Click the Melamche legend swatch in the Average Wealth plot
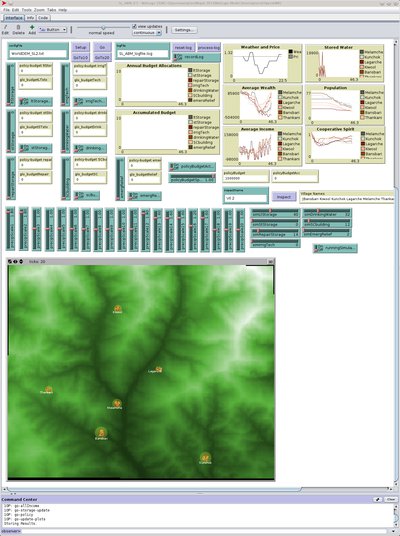Screen dimensions: 400x536 [x=280, y=92]
